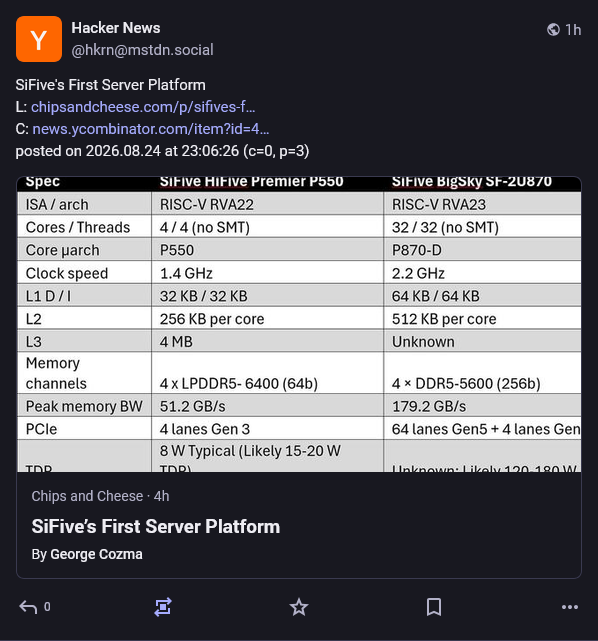Bookmark the SiFive server post

pyautogui.click(x=434, y=607)
